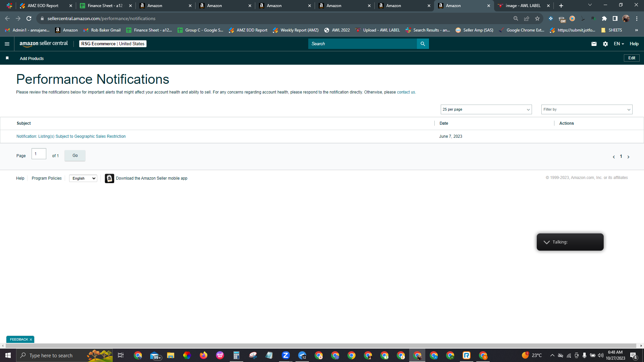Switch to the image - AWL LABEL tab
This screenshot has width=644, height=362.
pos(524,6)
